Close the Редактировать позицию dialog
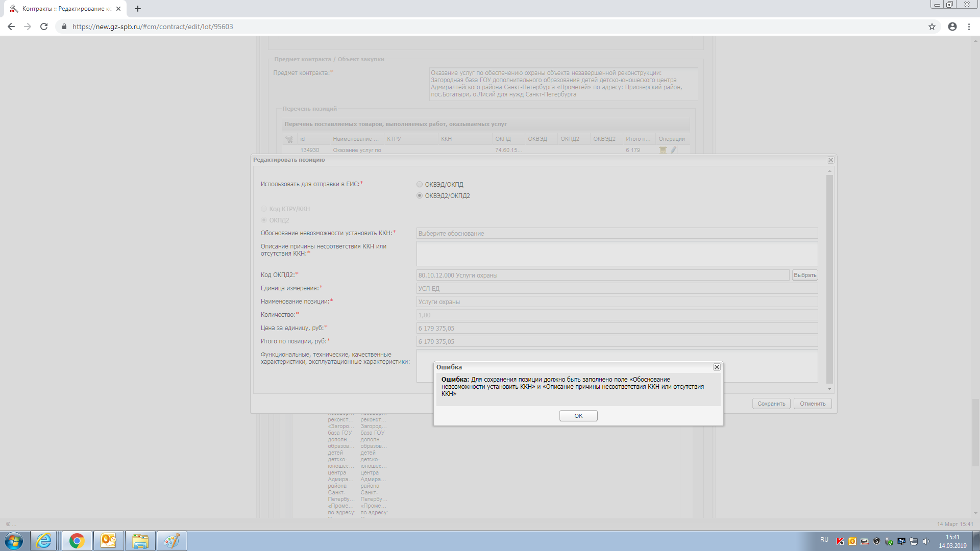The height and width of the screenshot is (551, 980). point(830,160)
